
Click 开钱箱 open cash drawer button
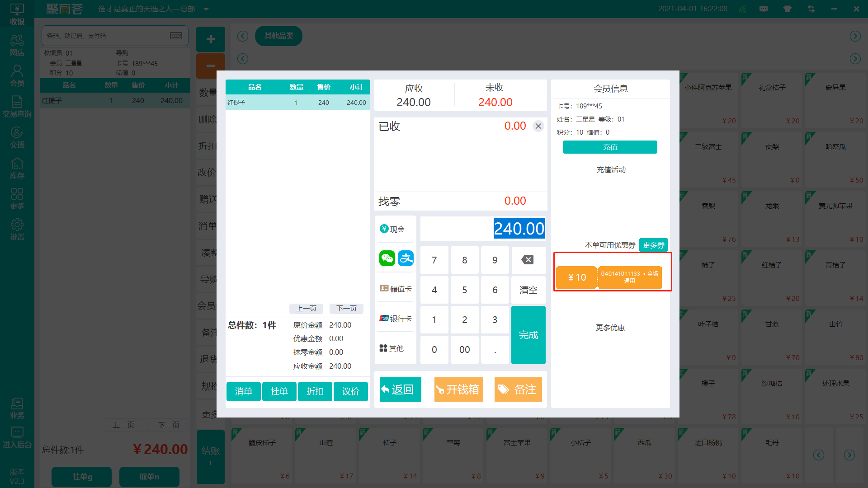point(458,389)
